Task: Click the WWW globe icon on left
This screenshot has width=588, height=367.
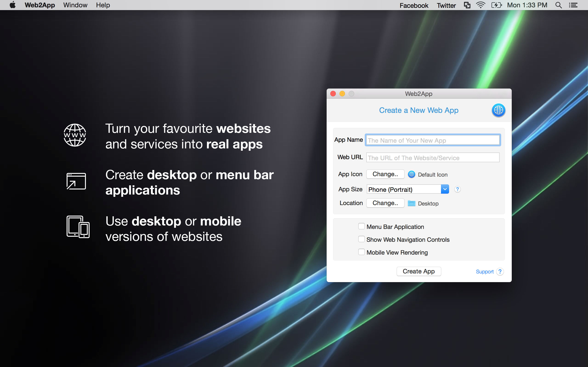Action: coord(75,136)
